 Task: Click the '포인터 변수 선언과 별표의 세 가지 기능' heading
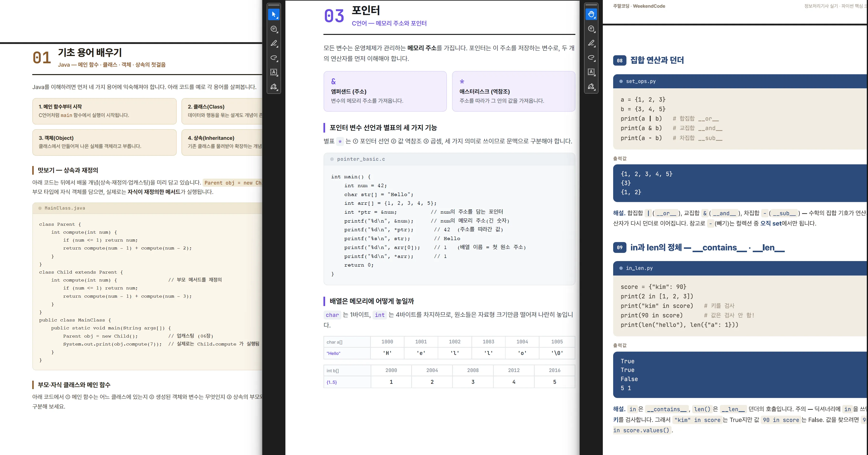click(383, 128)
